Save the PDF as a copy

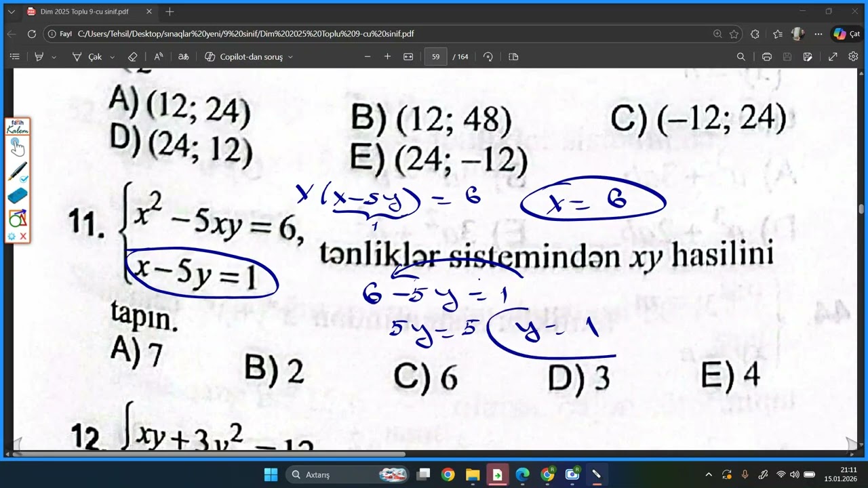(808, 57)
